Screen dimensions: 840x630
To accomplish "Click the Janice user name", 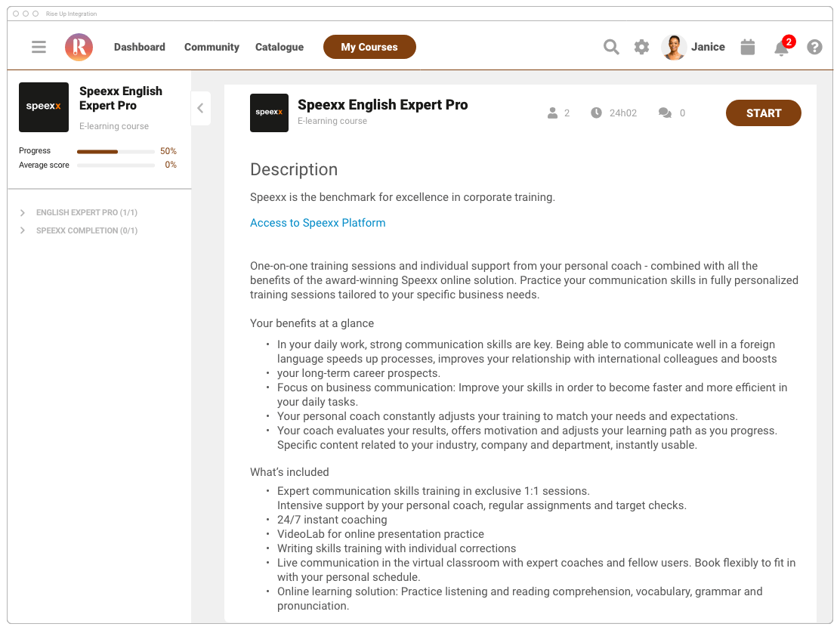I will coord(708,47).
